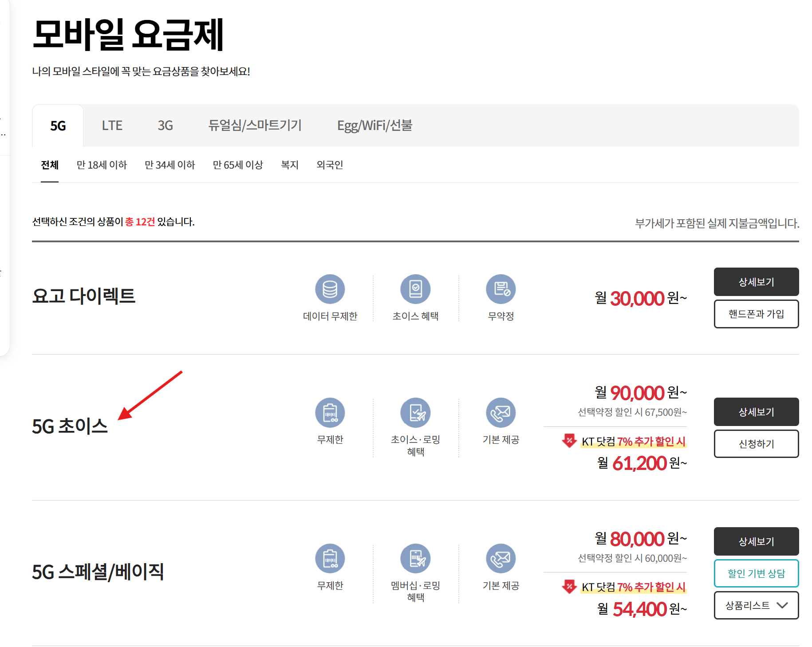Click the 초이스 혜택 icon for 요고 다이렉트
Image resolution: width=812 pixels, height=647 pixels.
coord(415,289)
